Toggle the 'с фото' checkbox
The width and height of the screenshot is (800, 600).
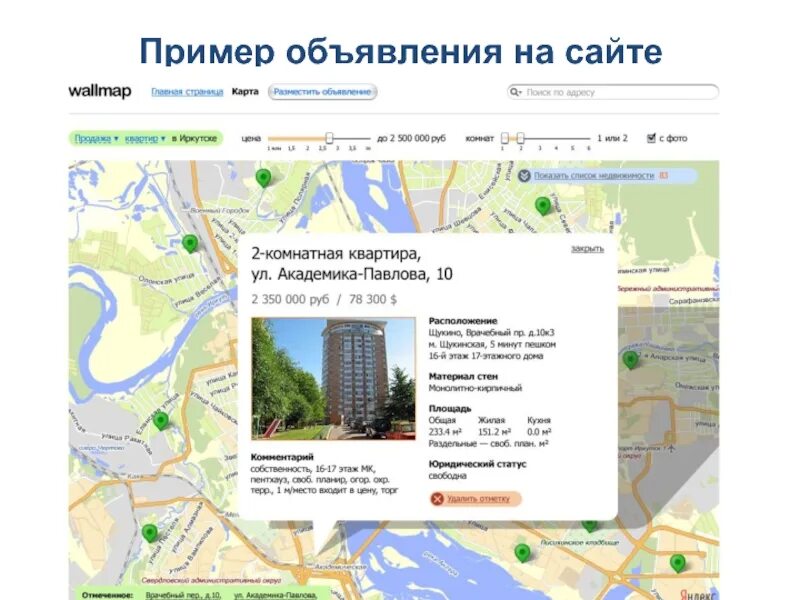point(651,138)
